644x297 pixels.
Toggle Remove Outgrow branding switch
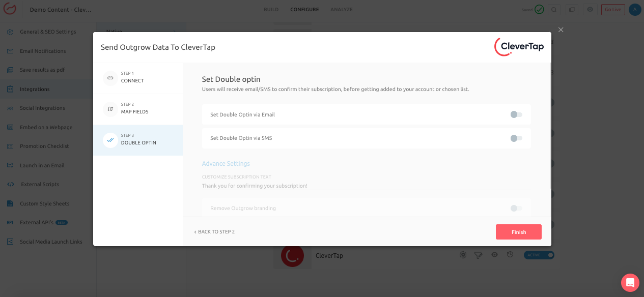click(516, 208)
